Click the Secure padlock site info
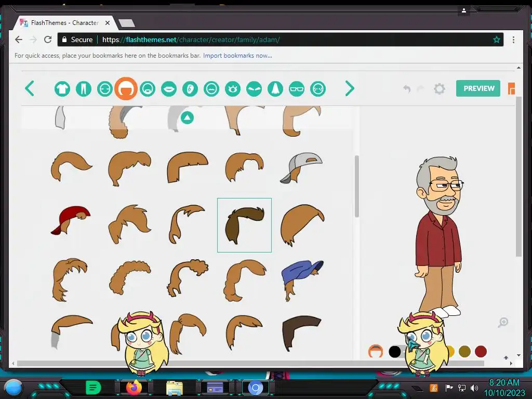Screen dimensions: 532x399 78,39
